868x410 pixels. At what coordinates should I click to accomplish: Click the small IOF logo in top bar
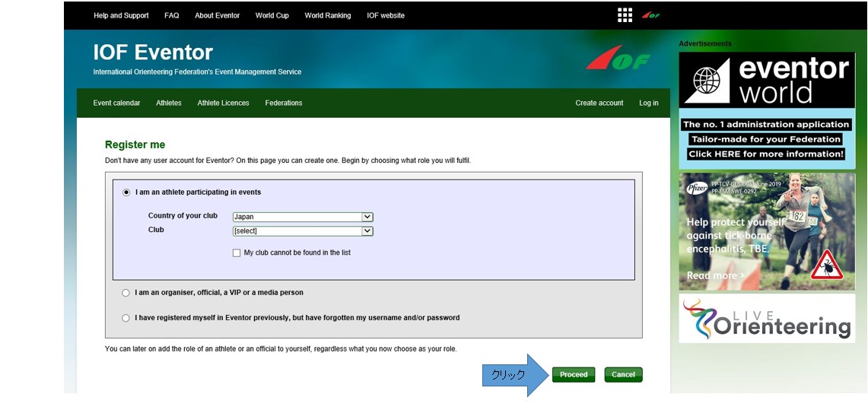point(650,15)
